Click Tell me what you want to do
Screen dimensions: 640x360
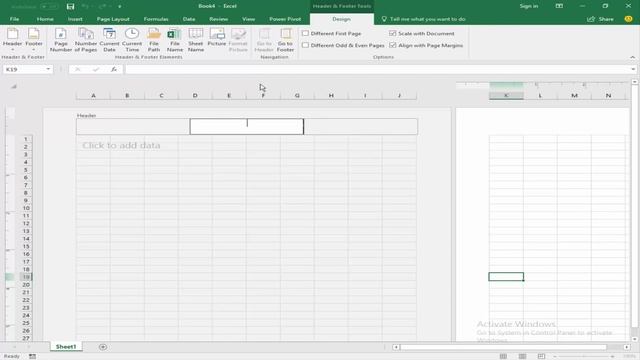coord(424,19)
